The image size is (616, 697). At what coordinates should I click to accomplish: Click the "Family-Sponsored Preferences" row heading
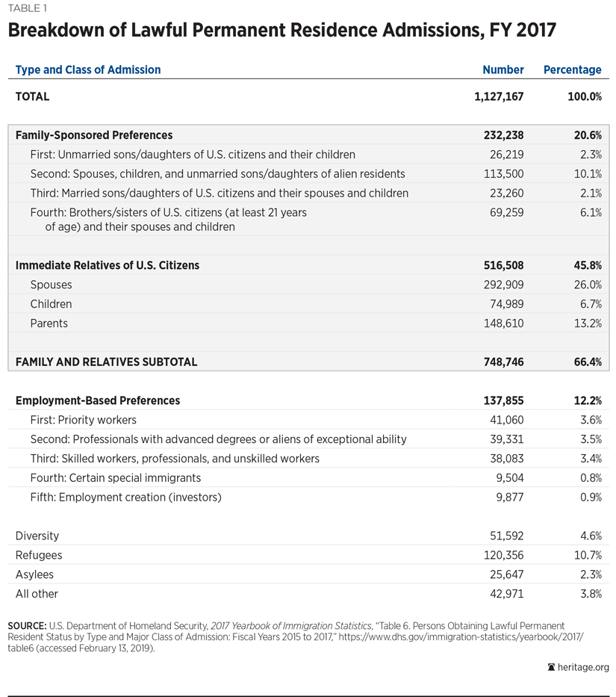click(x=94, y=135)
